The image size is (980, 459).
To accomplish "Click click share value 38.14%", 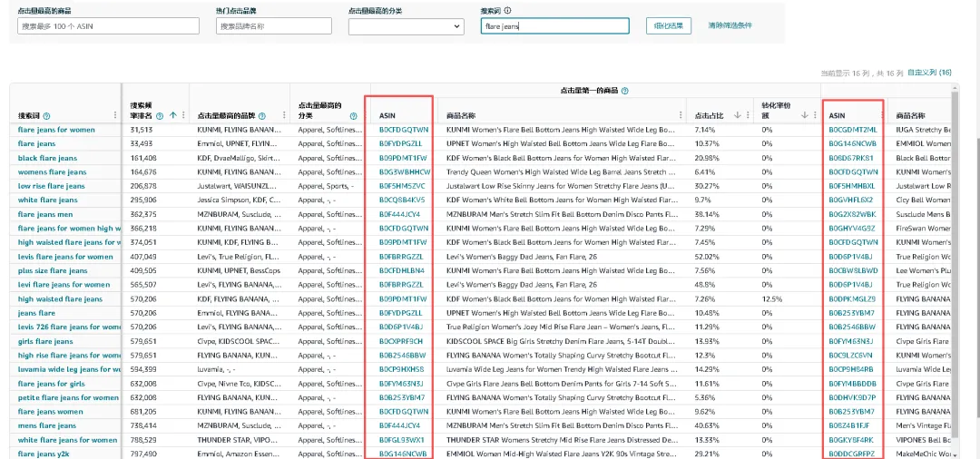I will click(x=706, y=214).
